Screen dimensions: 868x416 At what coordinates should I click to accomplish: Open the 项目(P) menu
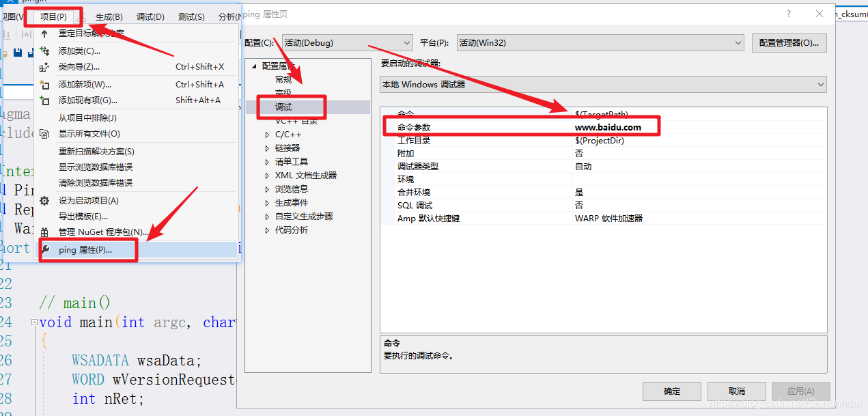[x=53, y=16]
